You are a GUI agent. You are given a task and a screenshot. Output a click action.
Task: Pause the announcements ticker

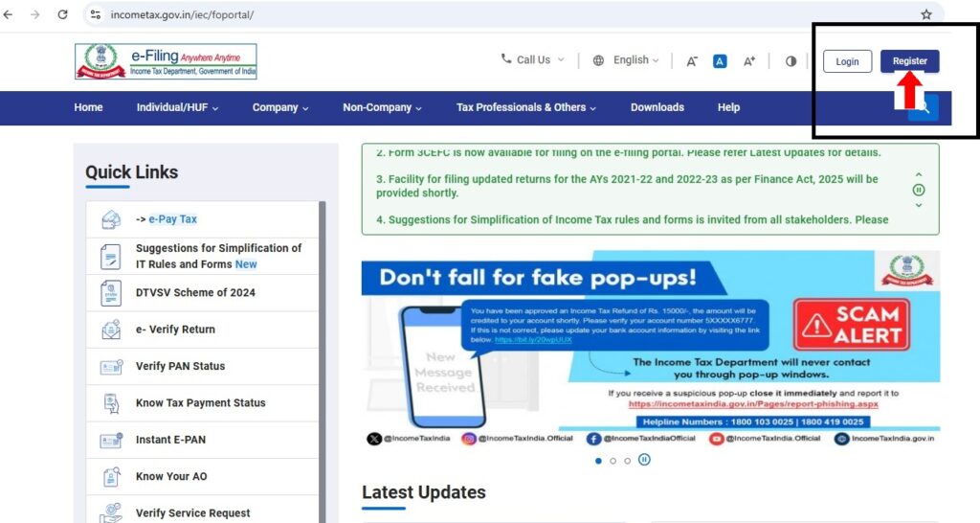[x=918, y=190]
